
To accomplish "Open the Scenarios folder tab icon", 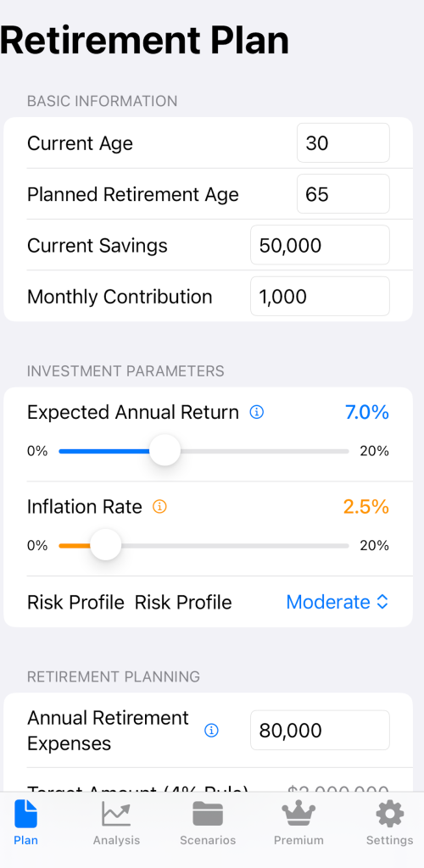I will tap(208, 815).
